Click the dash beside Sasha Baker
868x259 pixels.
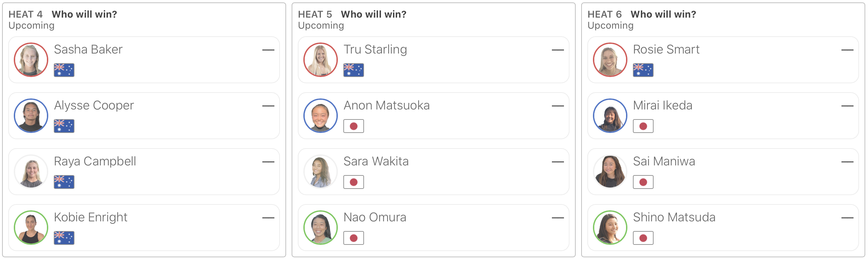click(x=268, y=50)
